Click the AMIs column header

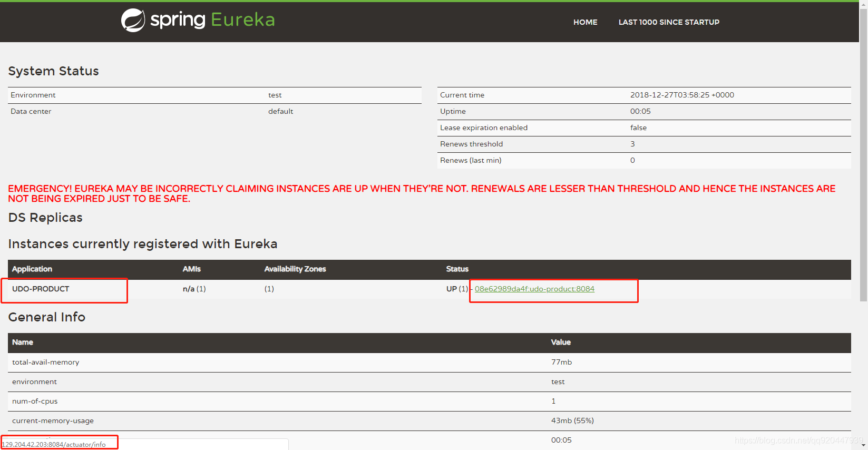tap(191, 269)
